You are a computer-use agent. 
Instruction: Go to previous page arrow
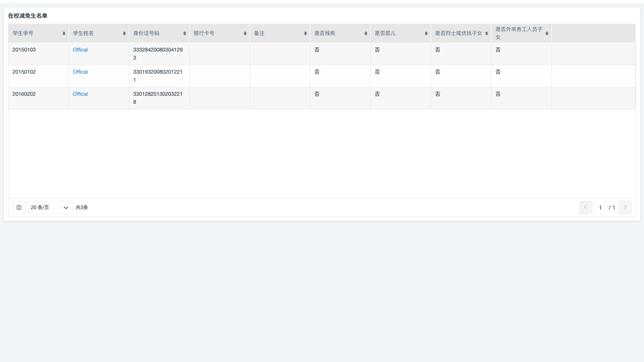pyautogui.click(x=585, y=208)
